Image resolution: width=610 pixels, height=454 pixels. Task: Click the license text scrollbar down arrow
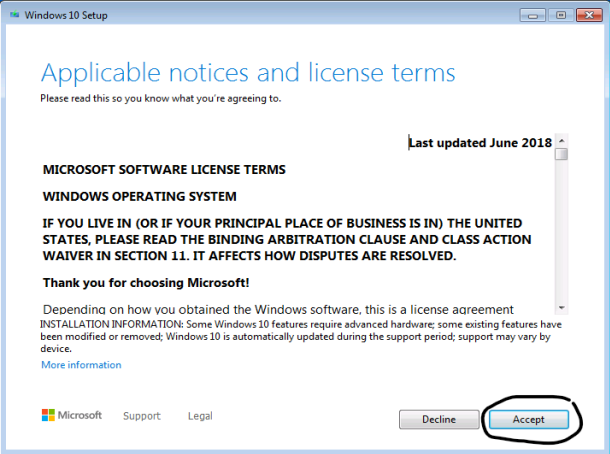pyautogui.click(x=561, y=307)
